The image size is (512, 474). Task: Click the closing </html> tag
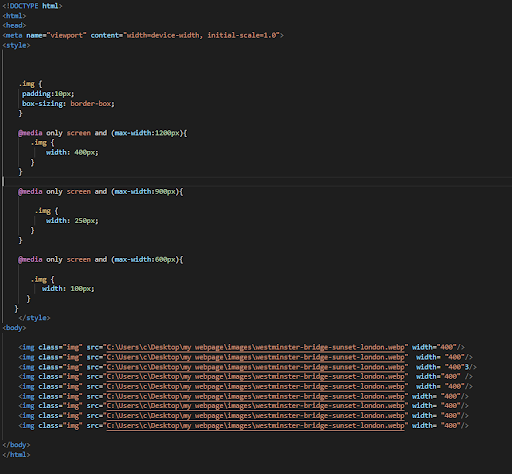pos(16,455)
